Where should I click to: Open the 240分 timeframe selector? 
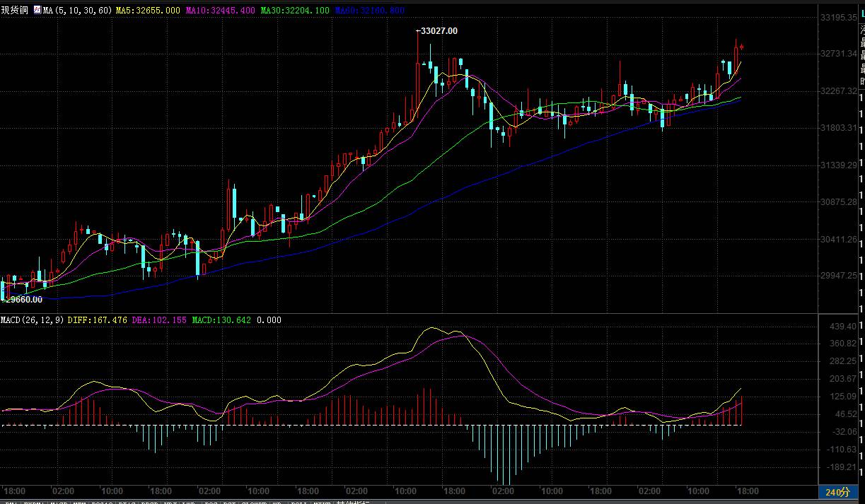837,492
